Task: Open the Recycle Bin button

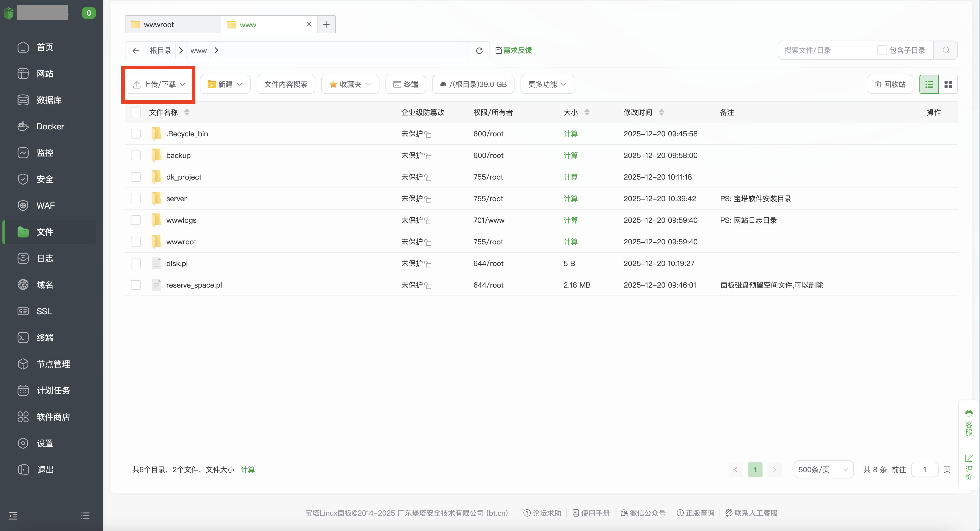Action: [890, 84]
